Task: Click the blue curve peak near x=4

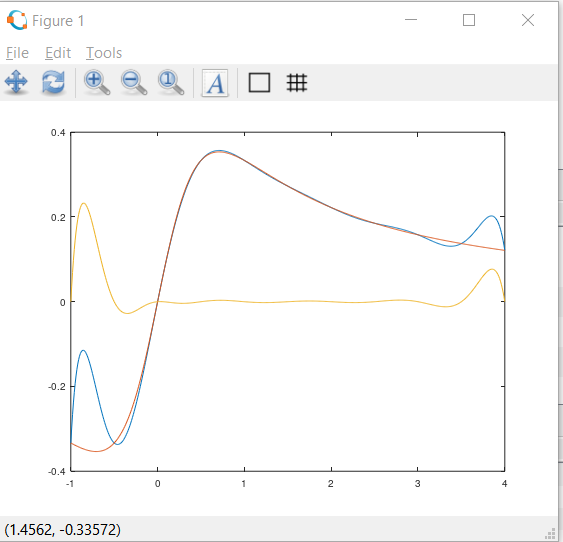Action: tap(491, 216)
